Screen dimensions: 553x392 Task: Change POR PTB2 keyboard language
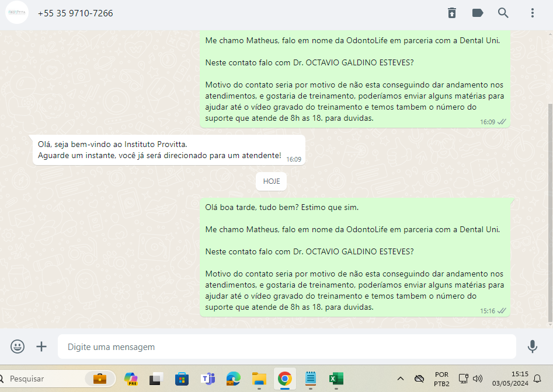click(441, 379)
